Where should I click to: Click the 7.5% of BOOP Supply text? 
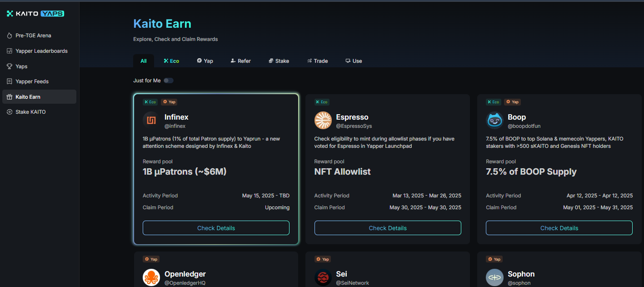click(x=531, y=172)
